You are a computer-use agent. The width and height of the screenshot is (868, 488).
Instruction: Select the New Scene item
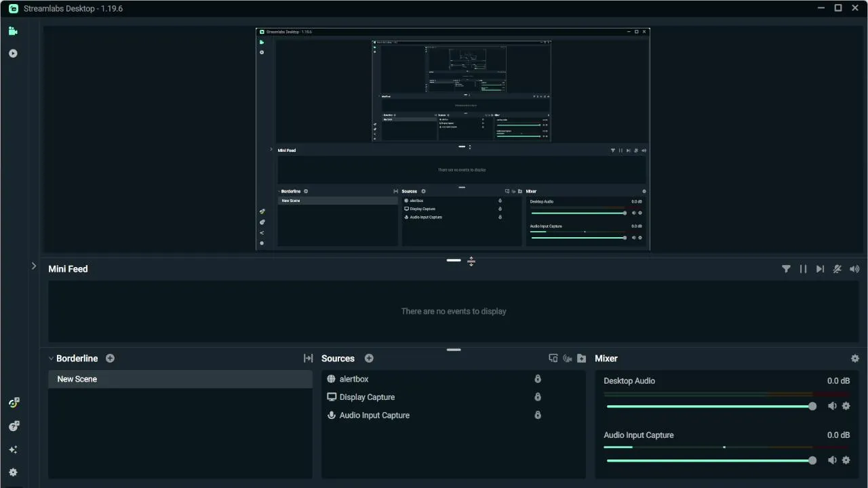(180, 379)
